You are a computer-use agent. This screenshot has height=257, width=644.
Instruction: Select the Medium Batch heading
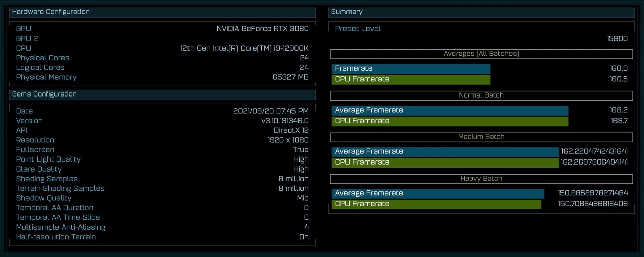(481, 137)
